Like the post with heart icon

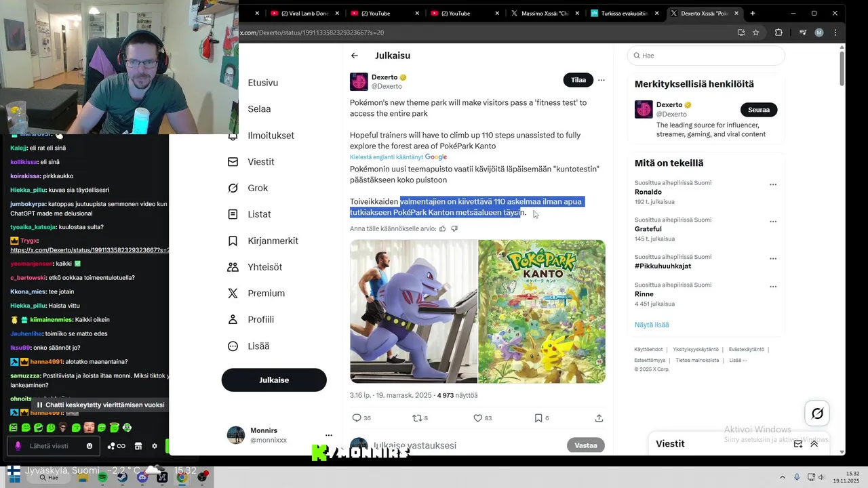(x=478, y=418)
